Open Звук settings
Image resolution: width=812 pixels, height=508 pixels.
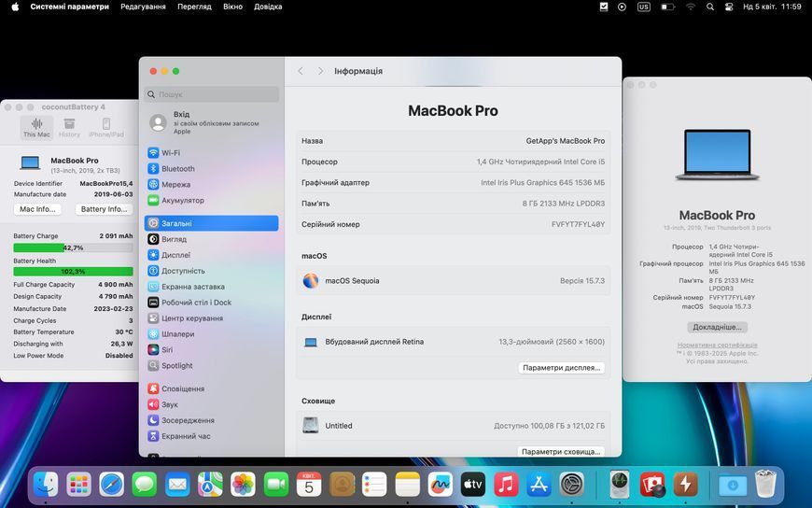tap(211, 404)
